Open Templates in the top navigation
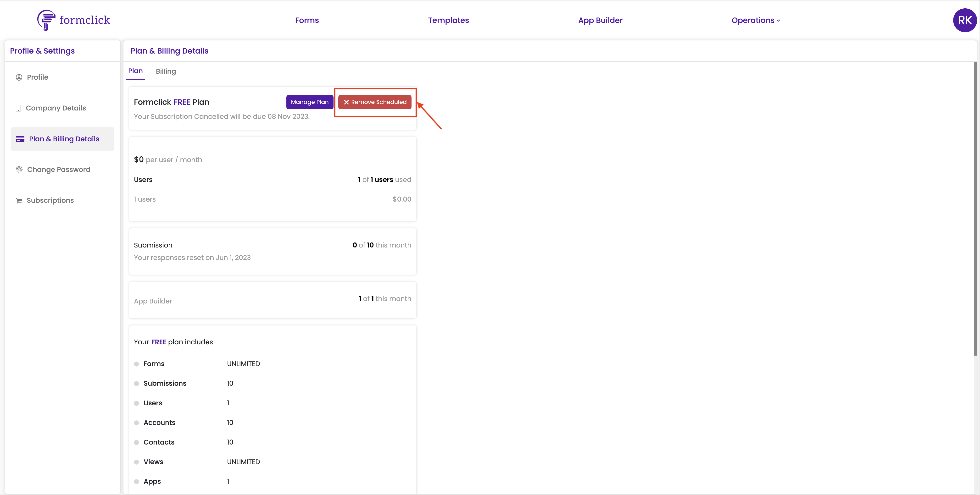980x495 pixels. pyautogui.click(x=448, y=20)
